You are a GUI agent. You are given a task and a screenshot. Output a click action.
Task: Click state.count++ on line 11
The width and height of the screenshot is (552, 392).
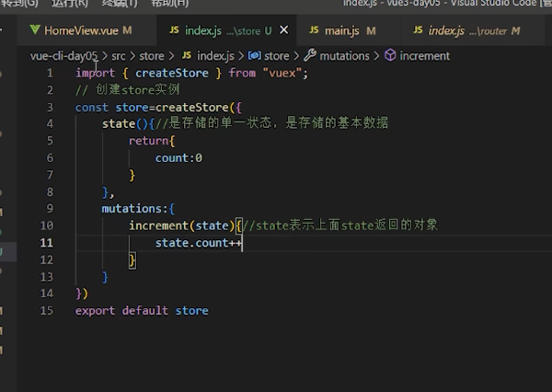(x=199, y=243)
